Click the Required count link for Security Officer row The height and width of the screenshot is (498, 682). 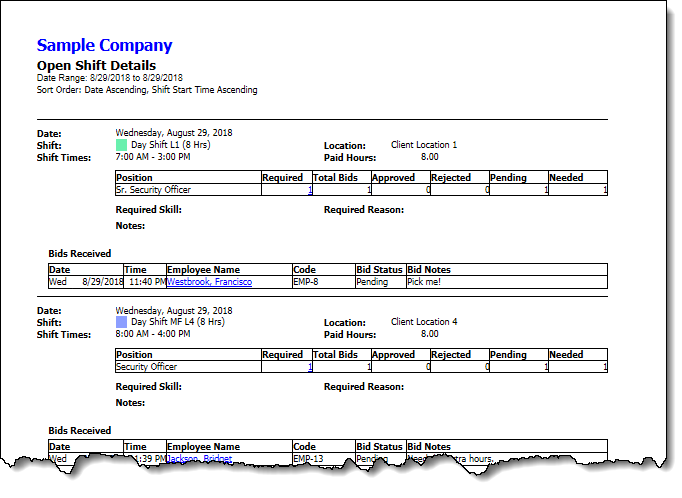310,367
